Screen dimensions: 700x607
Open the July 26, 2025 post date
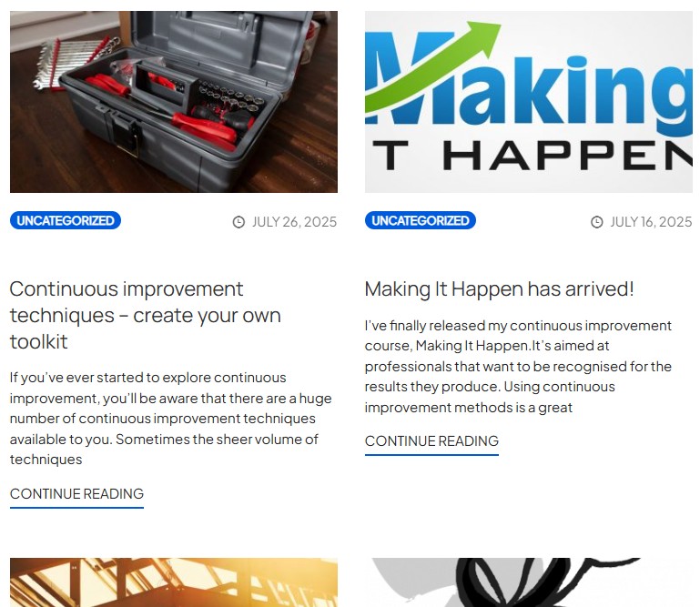tap(294, 222)
